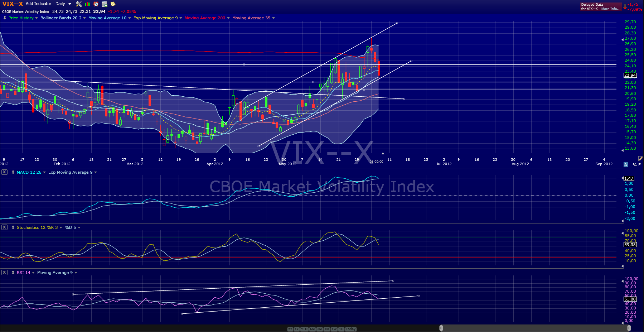
Task: Click the Add Indicator button
Action: (39, 4)
